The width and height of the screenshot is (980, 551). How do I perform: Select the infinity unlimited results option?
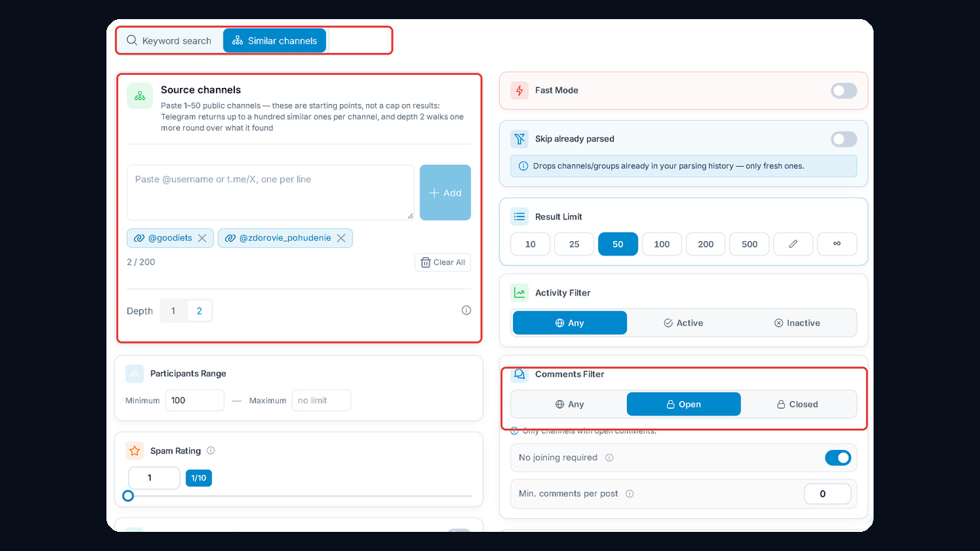click(837, 244)
